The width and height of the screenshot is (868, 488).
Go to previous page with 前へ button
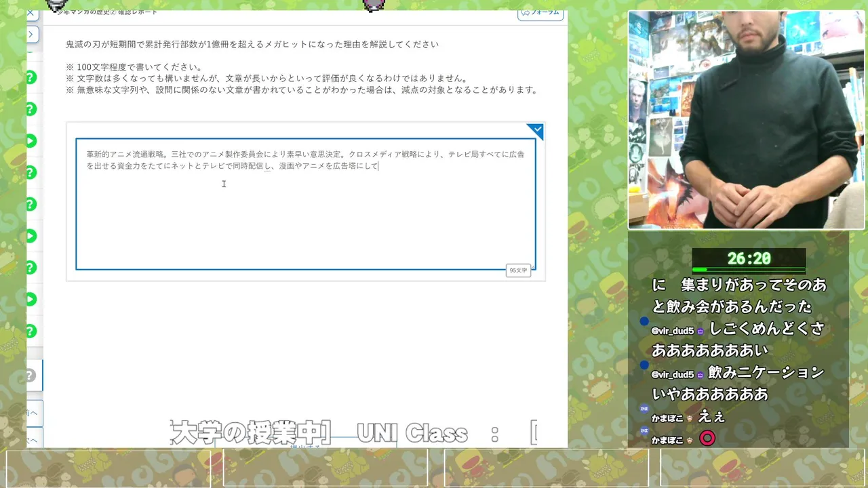(33, 413)
